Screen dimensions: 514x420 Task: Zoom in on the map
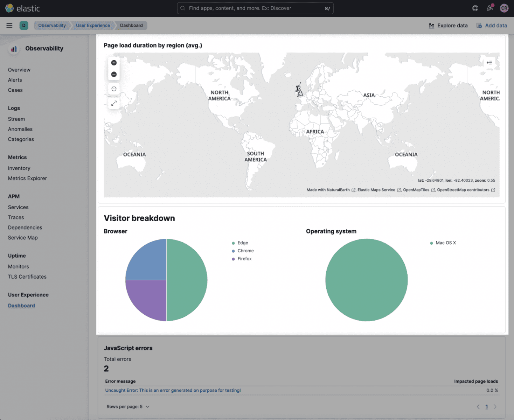click(114, 63)
